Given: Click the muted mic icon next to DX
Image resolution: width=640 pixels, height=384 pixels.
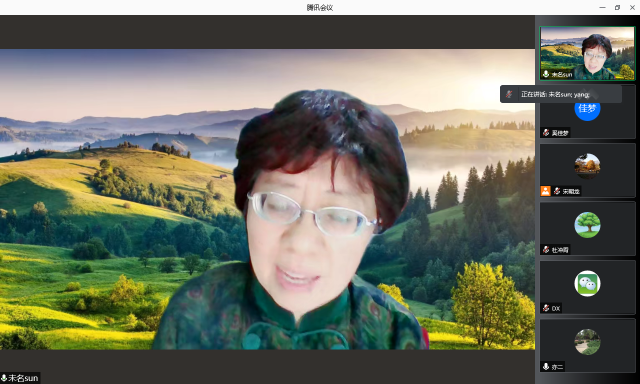Looking at the screenshot, I should 546,308.
